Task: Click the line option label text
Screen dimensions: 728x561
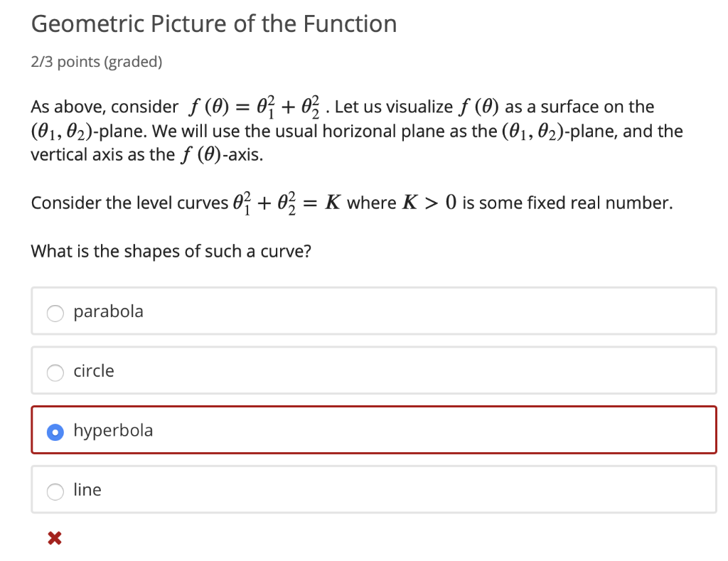Action: (87, 490)
